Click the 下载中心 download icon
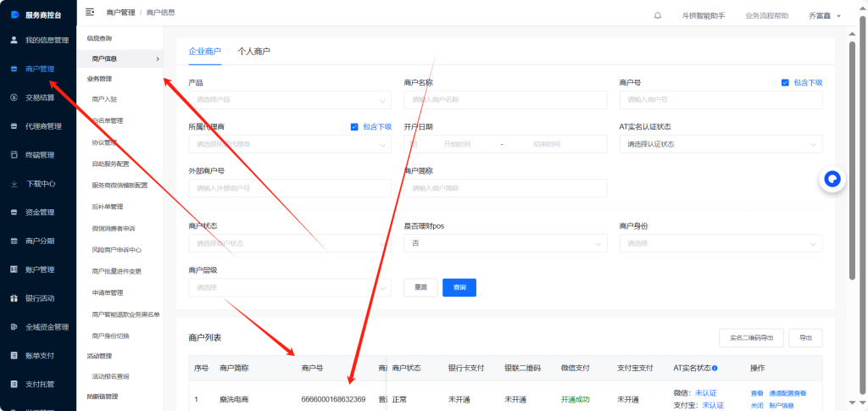This screenshot has width=868, height=411. (14, 184)
